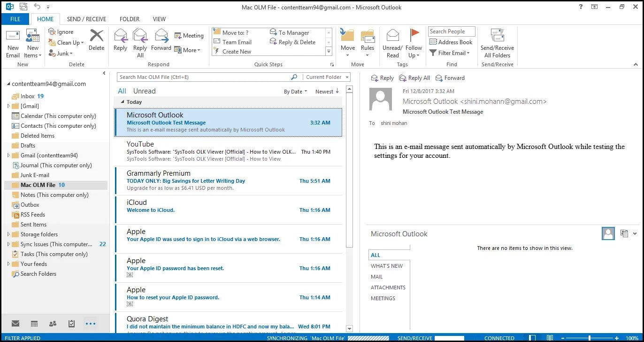Viewport: 644px width, 342px height.
Task: Click the search magnifier icon in mail search
Action: [294, 77]
